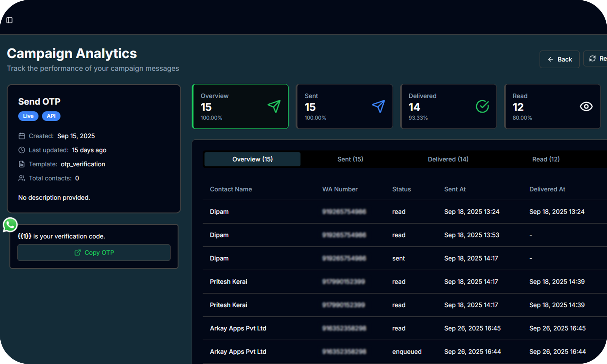Toggle the sidebar panel icon

pyautogui.click(x=9, y=20)
